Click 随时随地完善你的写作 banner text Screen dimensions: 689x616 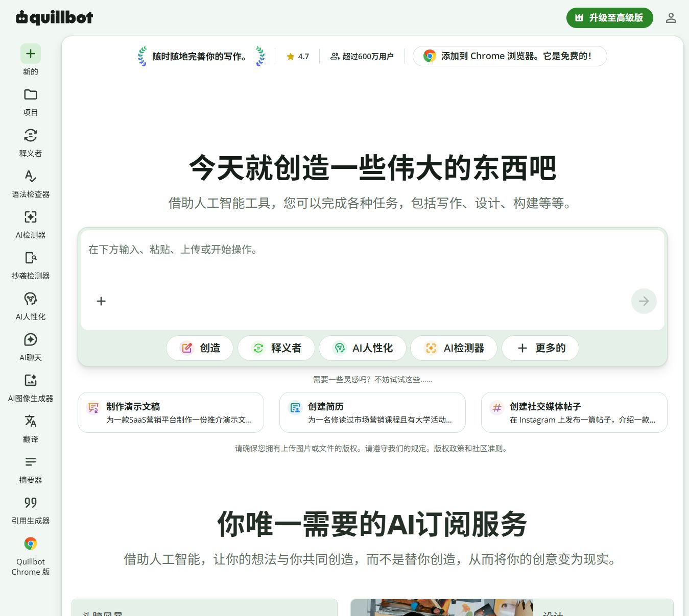coord(199,57)
